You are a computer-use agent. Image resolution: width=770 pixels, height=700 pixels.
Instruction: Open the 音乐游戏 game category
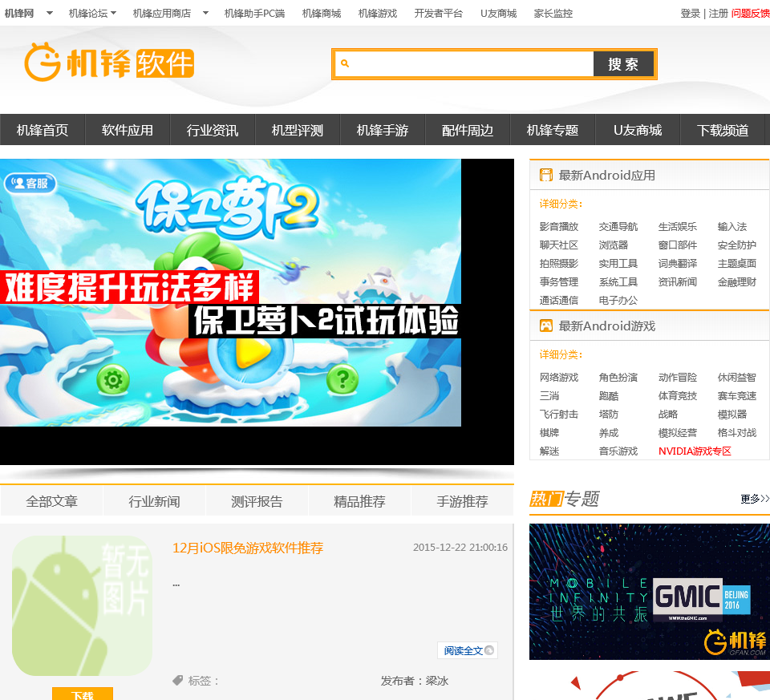click(x=618, y=451)
